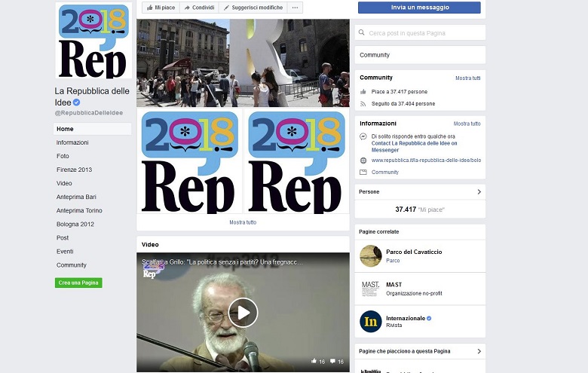
Task: Open Eventi in the left menu
Action: click(x=65, y=251)
